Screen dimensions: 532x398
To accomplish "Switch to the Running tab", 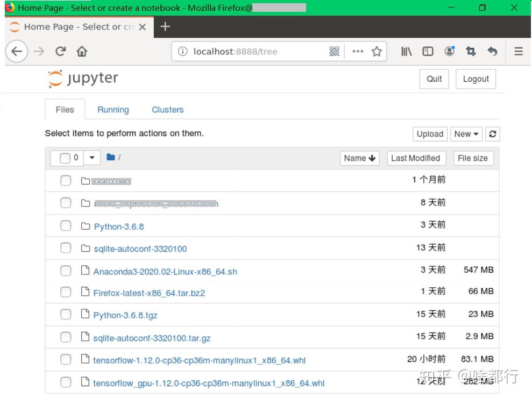I will pos(113,109).
